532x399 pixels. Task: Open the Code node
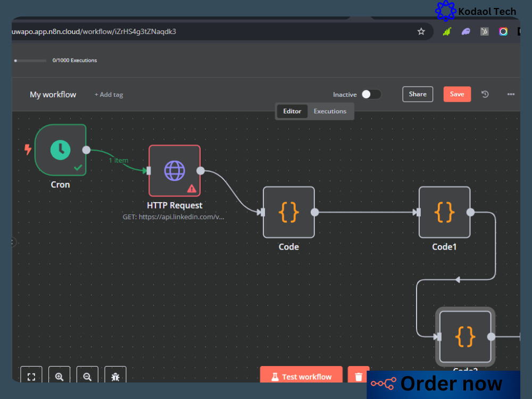(289, 212)
